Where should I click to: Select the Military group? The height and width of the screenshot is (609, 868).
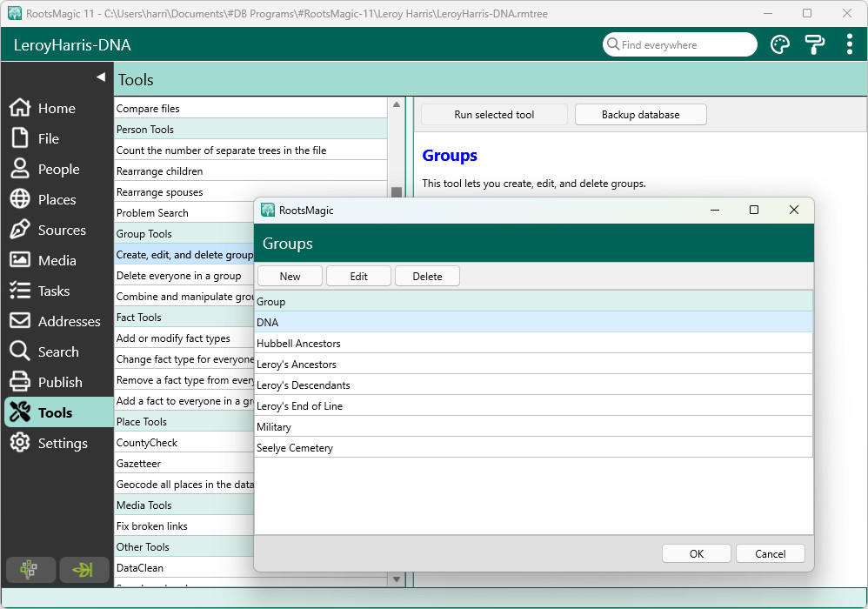point(534,427)
